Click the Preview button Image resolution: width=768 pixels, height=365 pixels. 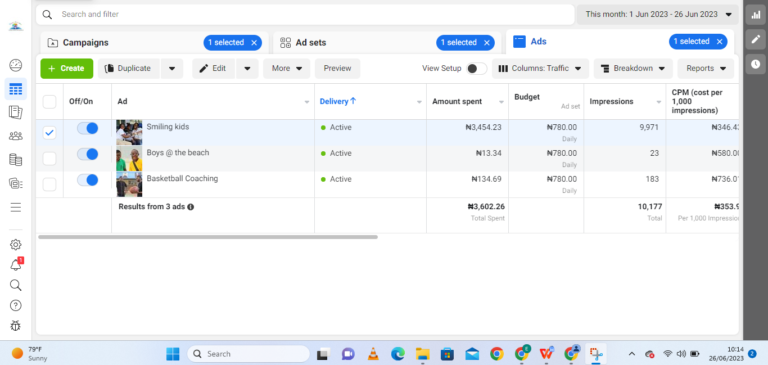[x=337, y=69]
